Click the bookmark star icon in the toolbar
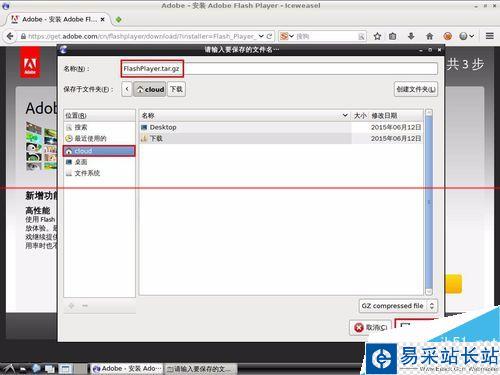 coord(377,36)
